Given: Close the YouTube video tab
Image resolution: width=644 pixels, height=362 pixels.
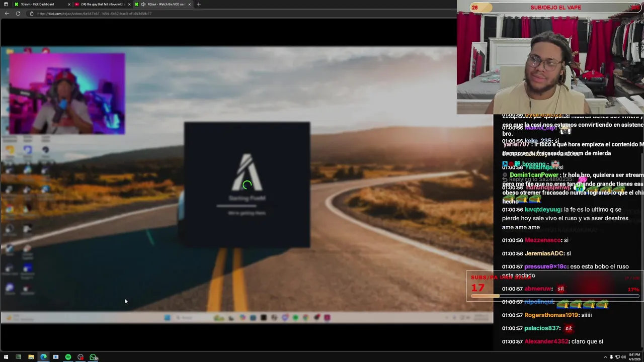Looking at the screenshot, I should point(129,4).
